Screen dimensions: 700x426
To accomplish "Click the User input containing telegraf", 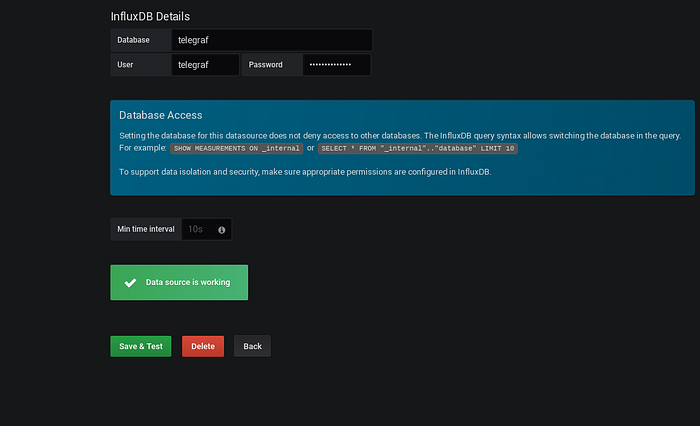I will point(205,65).
